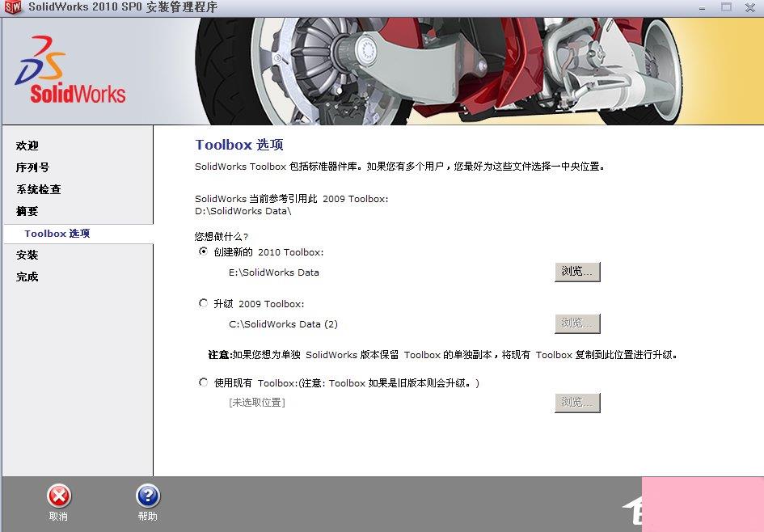Select Toolbox 选项 item in sidebar
Viewport: 764px width, 532px height.
pyautogui.click(x=57, y=234)
